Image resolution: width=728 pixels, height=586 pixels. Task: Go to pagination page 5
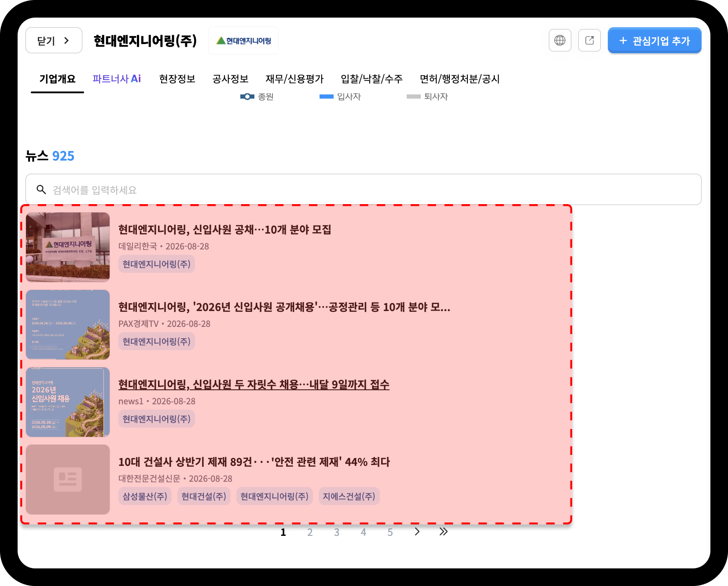pos(390,532)
